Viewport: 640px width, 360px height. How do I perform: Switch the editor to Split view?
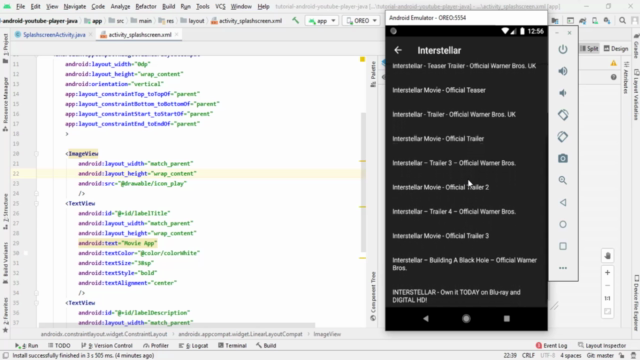(589, 49)
